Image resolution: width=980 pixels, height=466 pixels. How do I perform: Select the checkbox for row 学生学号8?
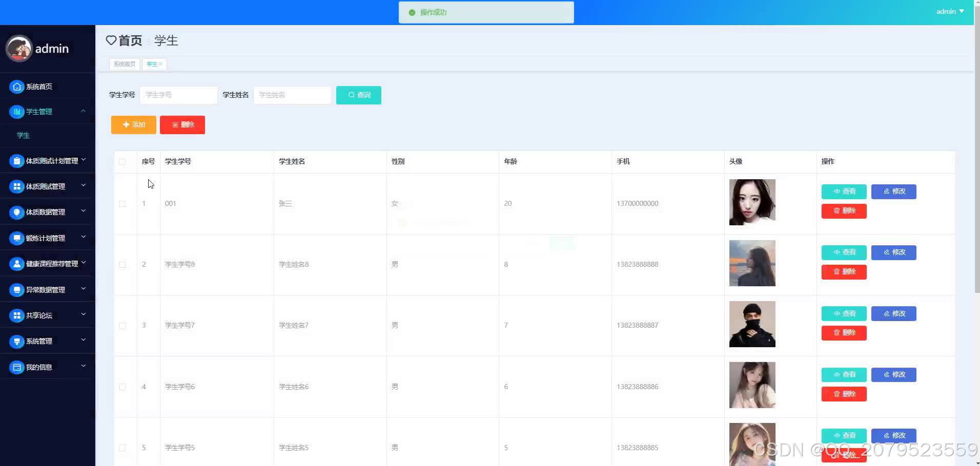[x=122, y=265]
